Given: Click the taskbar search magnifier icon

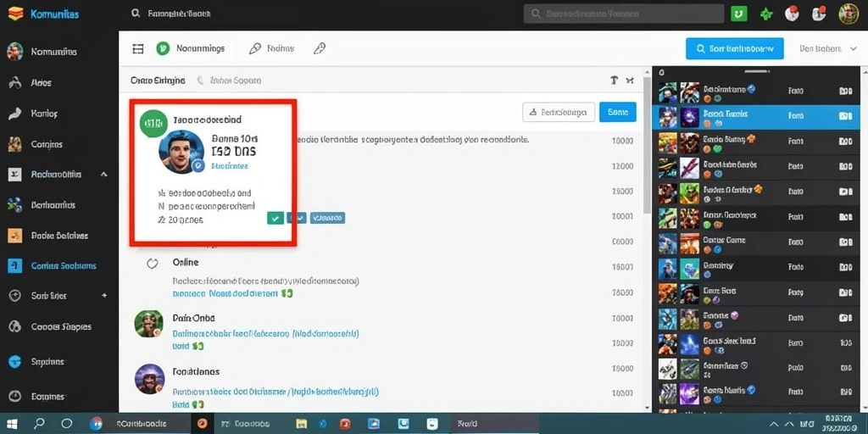Looking at the screenshot, I should (39, 424).
